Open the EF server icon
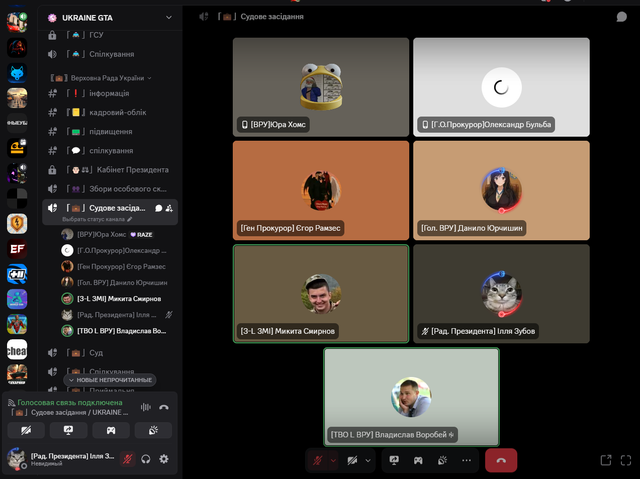The width and height of the screenshot is (640, 479). [17, 249]
